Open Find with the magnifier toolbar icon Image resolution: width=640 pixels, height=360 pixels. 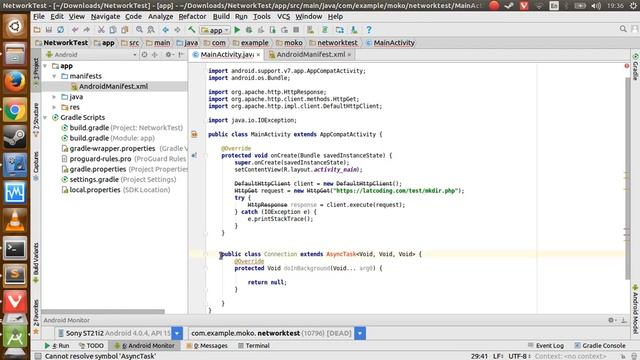[x=139, y=30]
